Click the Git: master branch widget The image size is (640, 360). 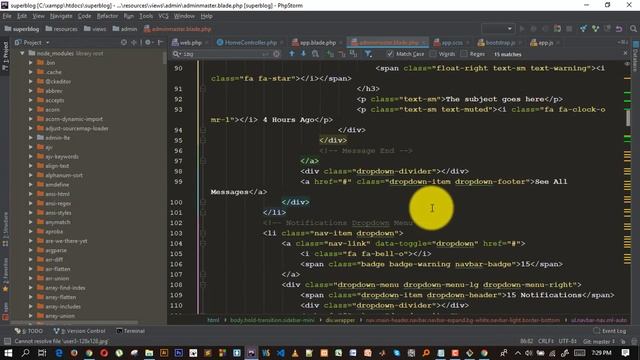pos(599,341)
